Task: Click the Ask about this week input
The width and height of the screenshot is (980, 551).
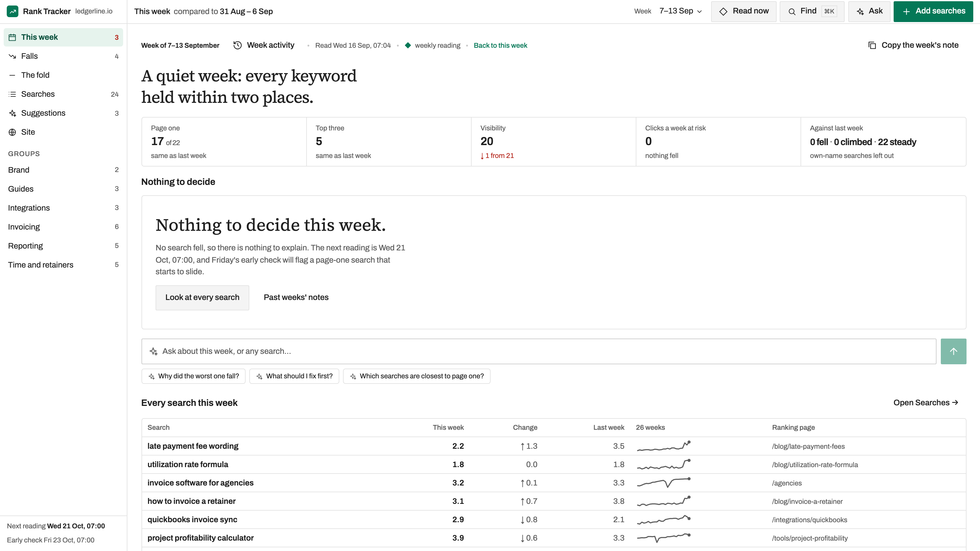Action: tap(539, 351)
